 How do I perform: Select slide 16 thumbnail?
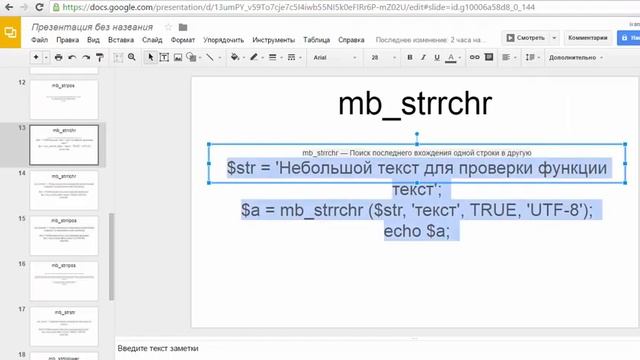click(x=64, y=281)
